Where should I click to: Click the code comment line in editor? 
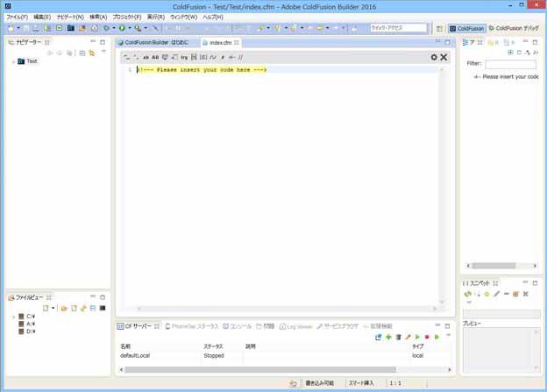(x=202, y=70)
